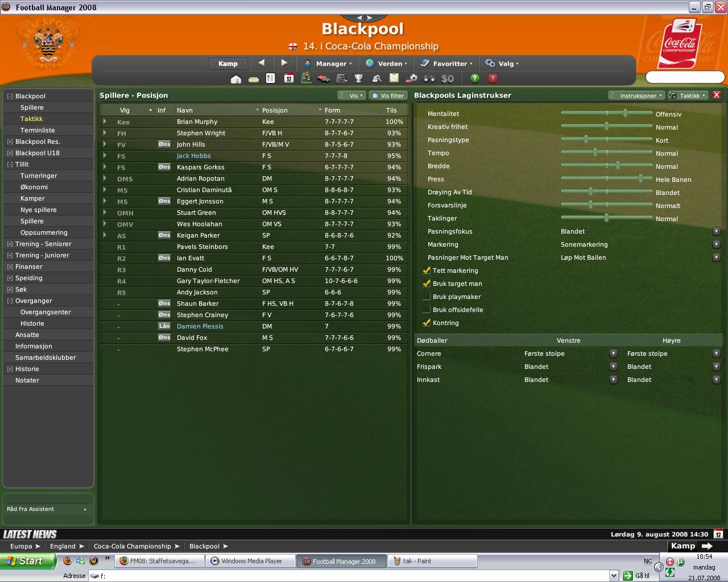Open the fixtures calendar icon
This screenshot has height=582, width=728.
[x=288, y=78]
